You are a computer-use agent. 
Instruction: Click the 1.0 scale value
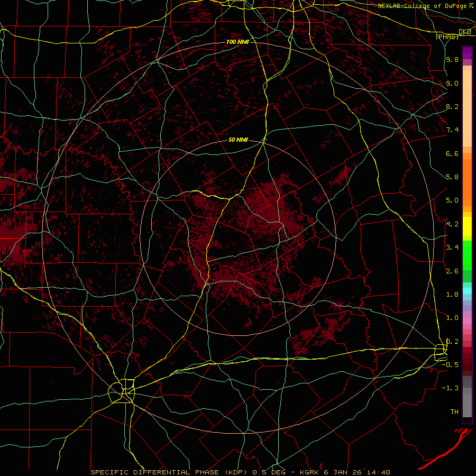coord(452,318)
